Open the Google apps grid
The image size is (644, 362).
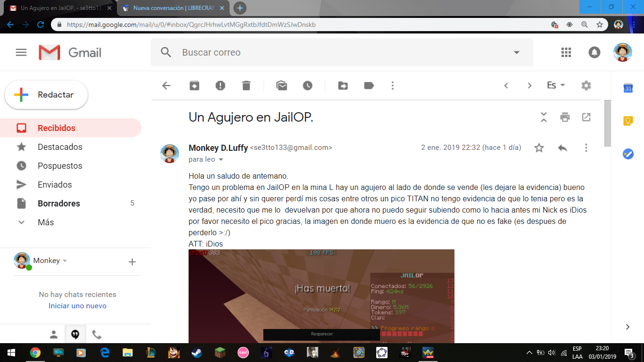tap(566, 52)
